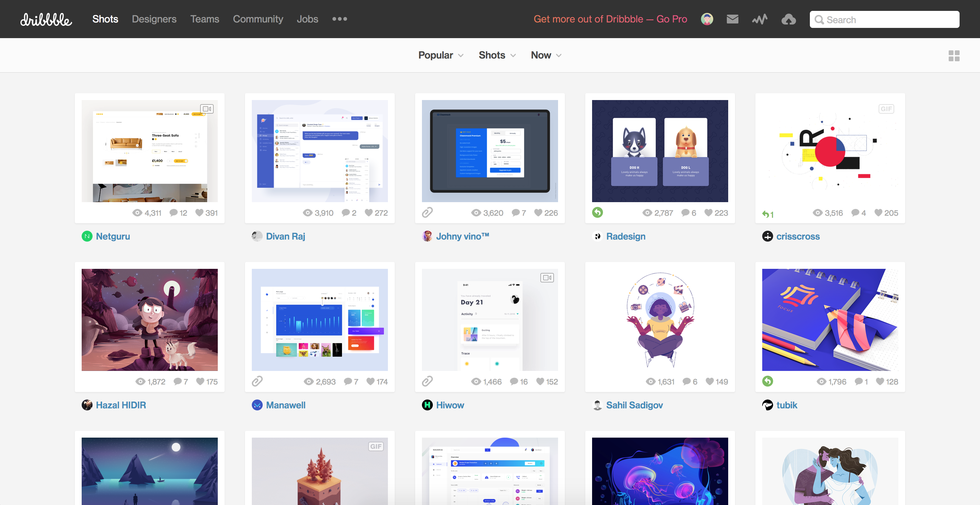Open the Designers nav item

(154, 19)
